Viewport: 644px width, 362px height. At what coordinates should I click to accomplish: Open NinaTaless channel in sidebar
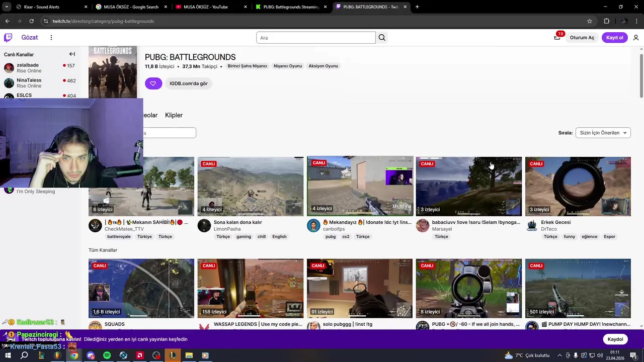tap(39, 83)
